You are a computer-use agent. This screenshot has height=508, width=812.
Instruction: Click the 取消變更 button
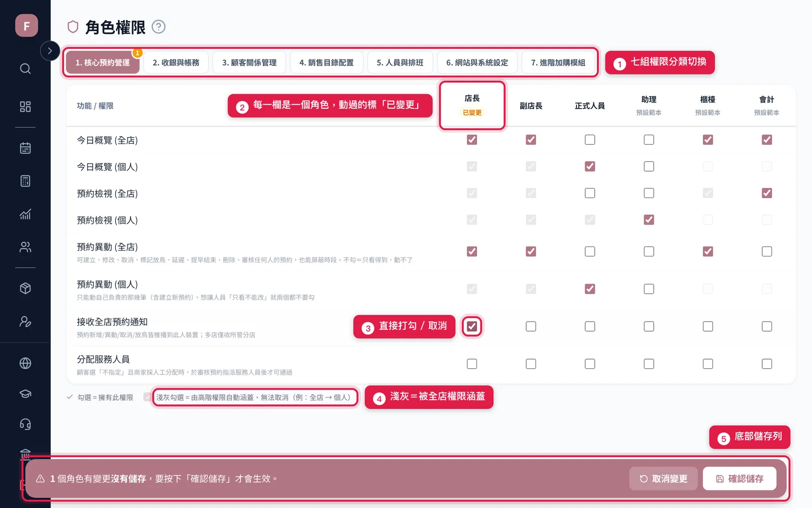click(663, 479)
